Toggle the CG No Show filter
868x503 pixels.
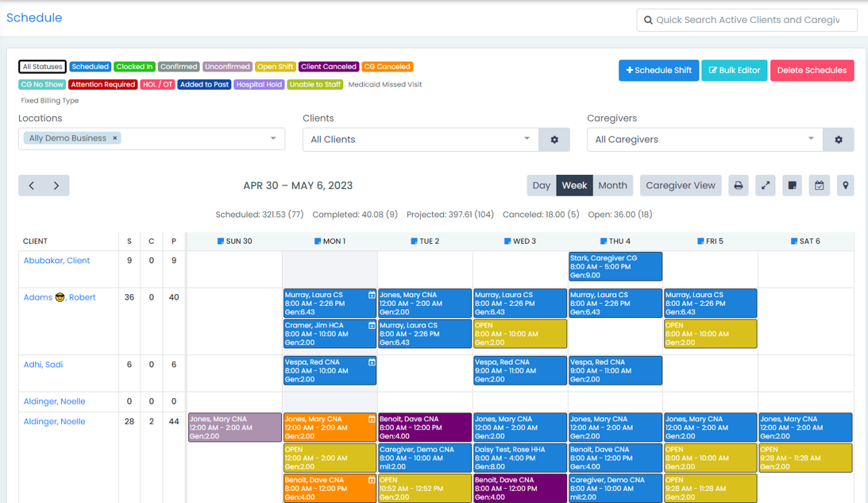click(41, 84)
